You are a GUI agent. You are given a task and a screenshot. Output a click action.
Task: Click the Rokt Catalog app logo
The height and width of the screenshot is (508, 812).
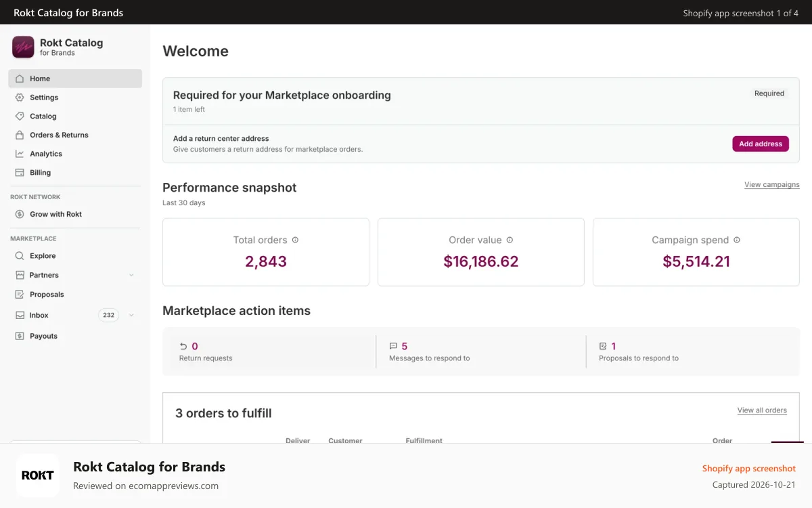(23, 47)
